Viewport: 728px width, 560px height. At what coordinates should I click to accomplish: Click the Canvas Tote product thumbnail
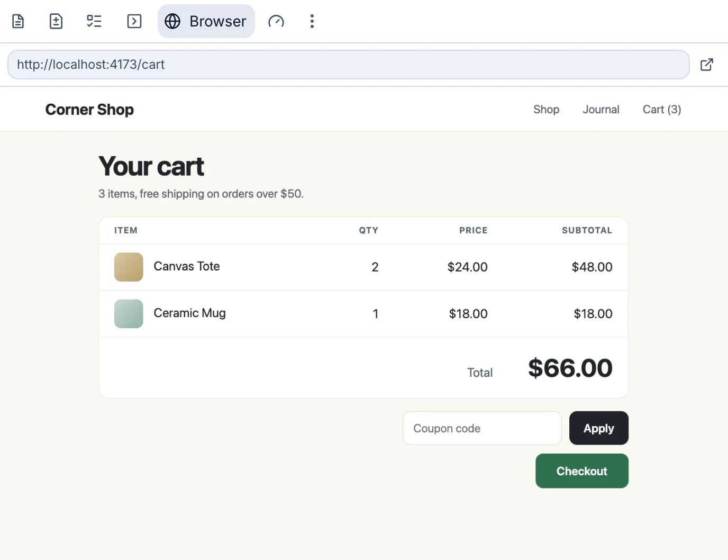coord(129,267)
